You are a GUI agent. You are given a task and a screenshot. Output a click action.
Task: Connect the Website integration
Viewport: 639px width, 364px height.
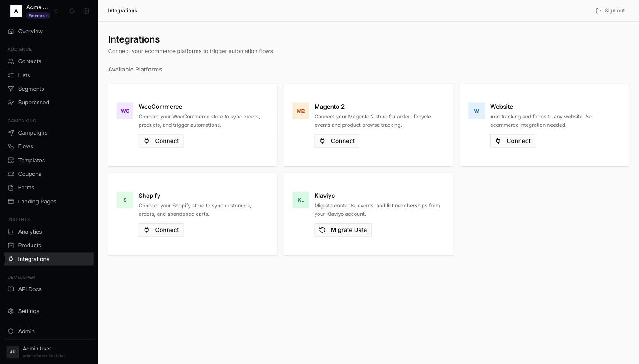pyautogui.click(x=513, y=141)
